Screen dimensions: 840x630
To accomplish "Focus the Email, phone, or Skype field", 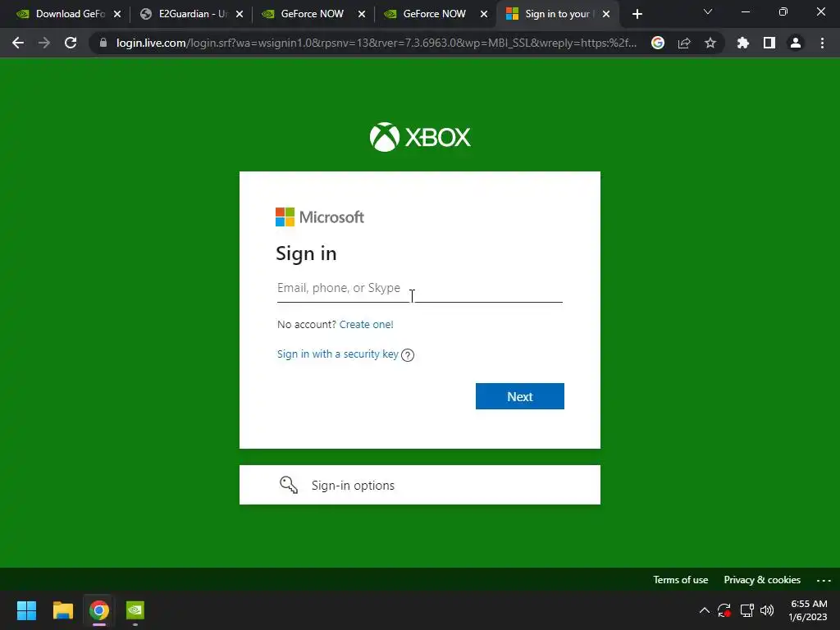I will (x=419, y=288).
